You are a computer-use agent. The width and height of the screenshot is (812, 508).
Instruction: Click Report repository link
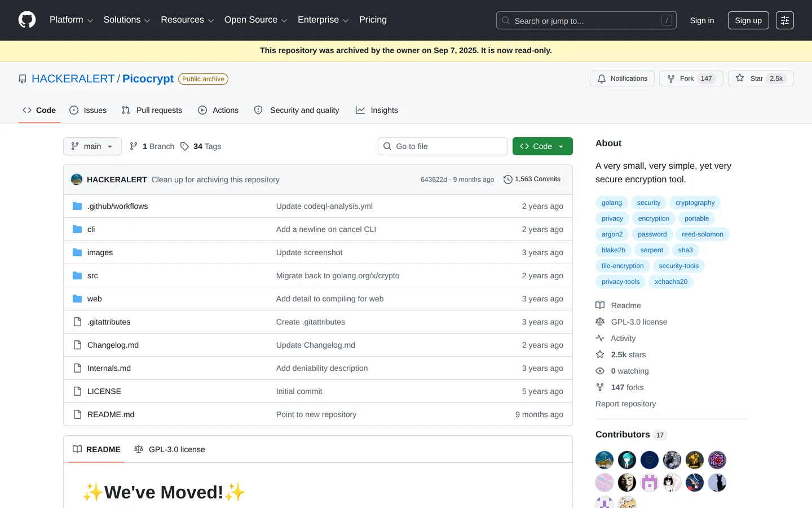[x=625, y=404]
